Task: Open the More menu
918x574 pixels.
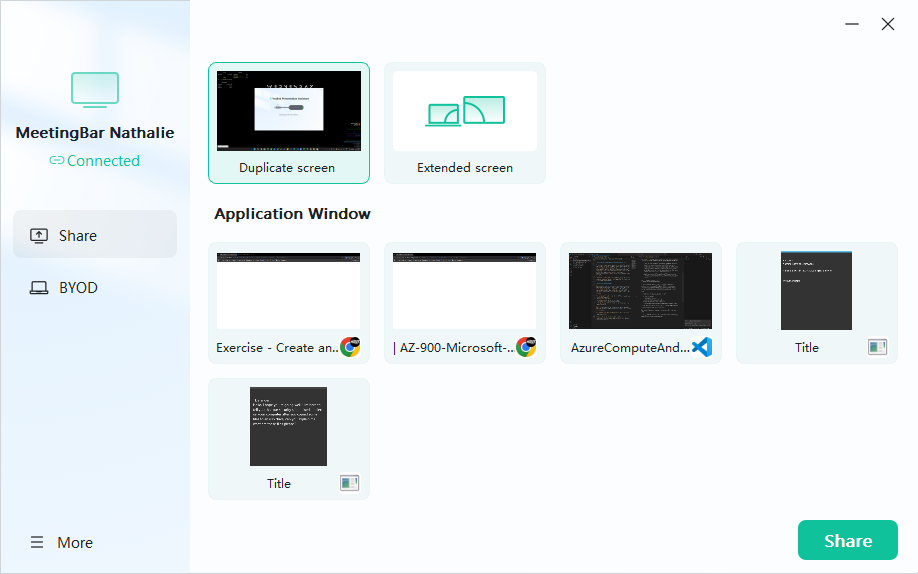Action: (75, 543)
